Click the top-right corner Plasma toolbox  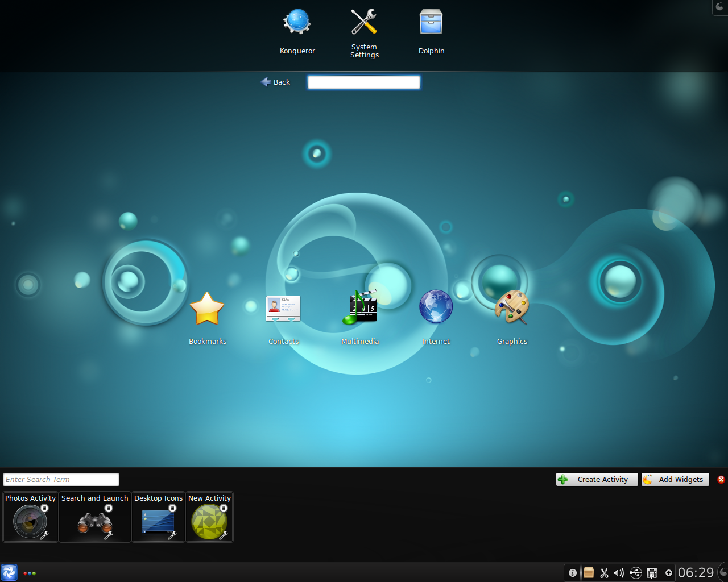coord(720,7)
